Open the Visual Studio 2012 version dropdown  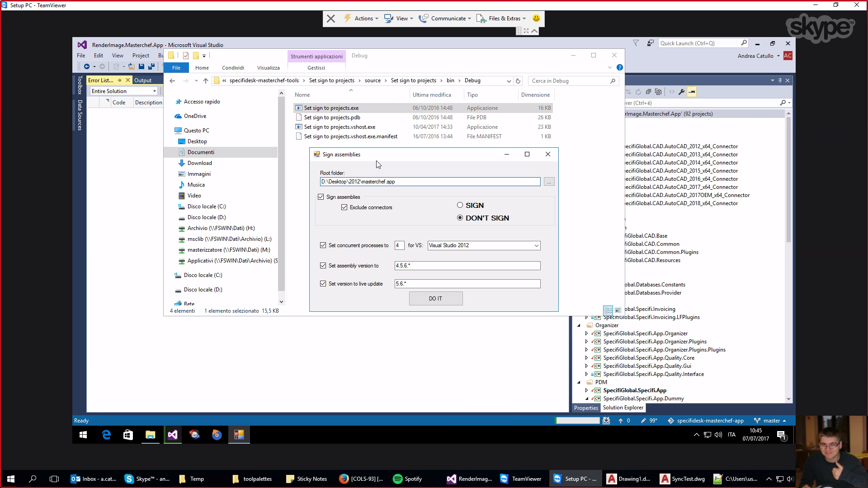(484, 245)
